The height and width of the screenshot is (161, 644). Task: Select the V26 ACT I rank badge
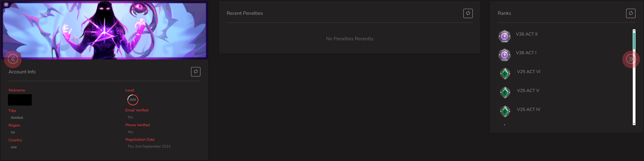point(504,55)
